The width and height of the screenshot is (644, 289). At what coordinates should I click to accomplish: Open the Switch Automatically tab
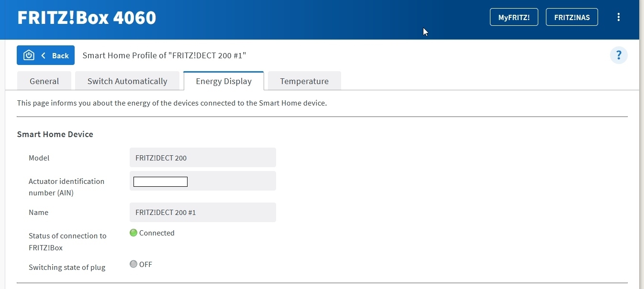127,81
